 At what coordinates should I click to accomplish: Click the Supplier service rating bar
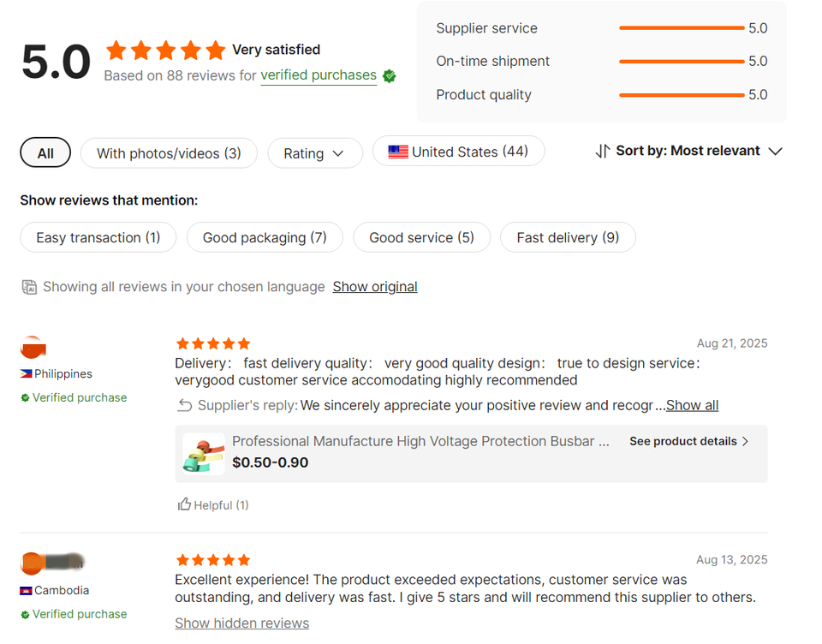(681, 28)
